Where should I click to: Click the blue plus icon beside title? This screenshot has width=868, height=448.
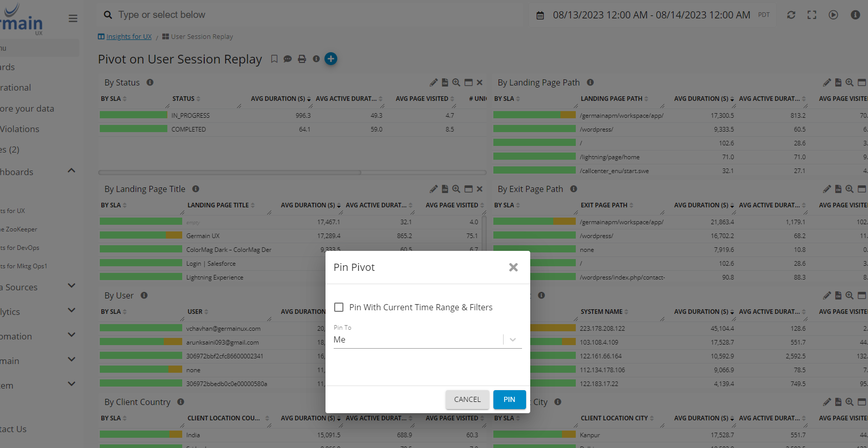click(x=331, y=59)
